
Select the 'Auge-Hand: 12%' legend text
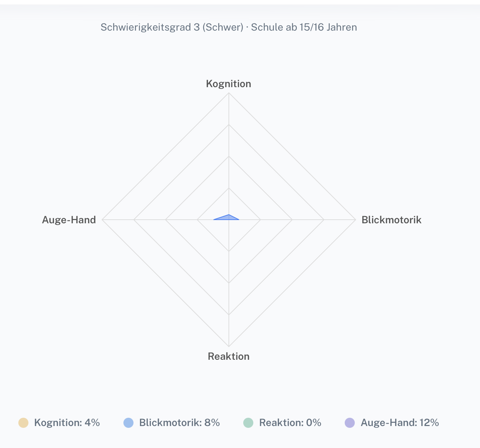coord(400,423)
